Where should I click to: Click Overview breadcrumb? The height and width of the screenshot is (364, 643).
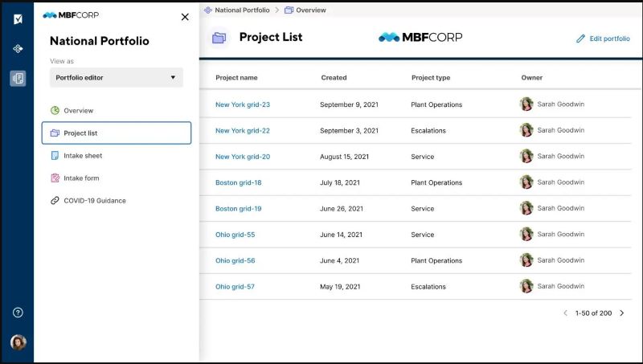(x=311, y=10)
